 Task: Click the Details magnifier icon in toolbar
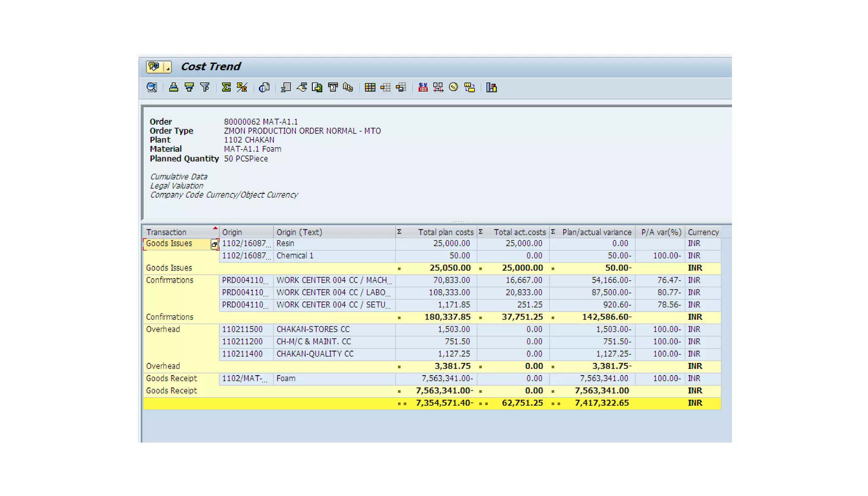click(152, 87)
